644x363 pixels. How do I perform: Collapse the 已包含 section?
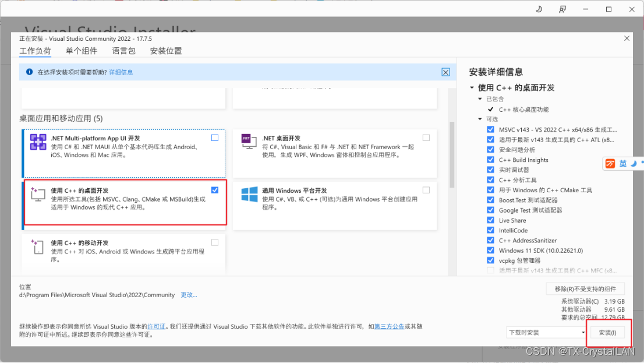[479, 99]
